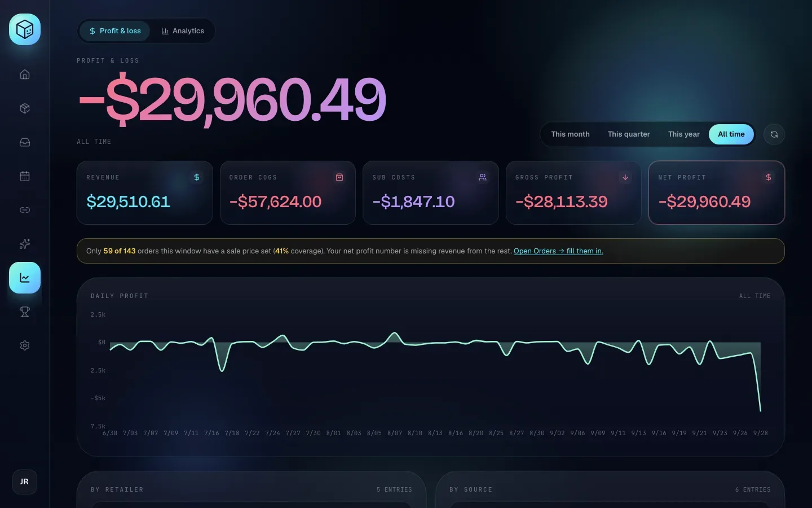Switch to the Analytics tab
Image resolution: width=812 pixels, height=508 pixels.
[183, 31]
